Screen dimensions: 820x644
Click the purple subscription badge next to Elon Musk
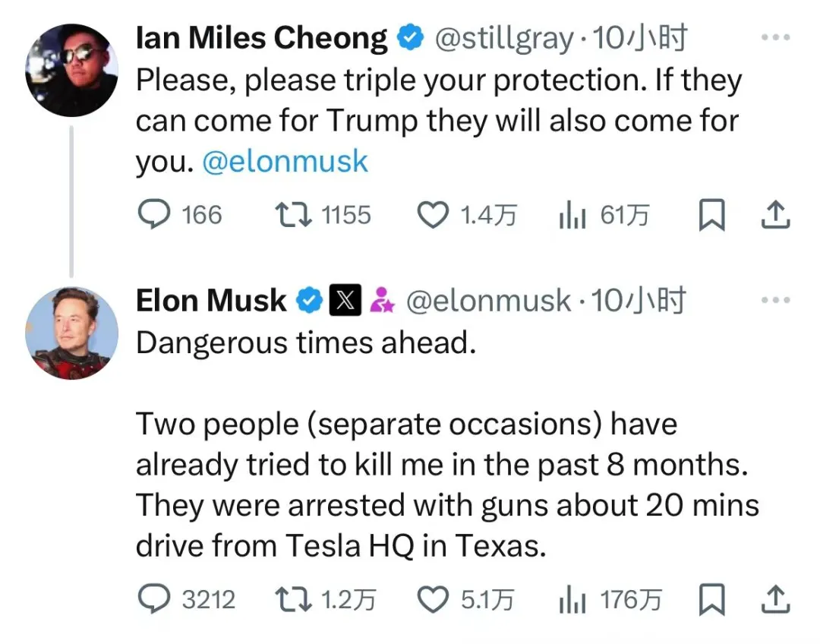383,300
